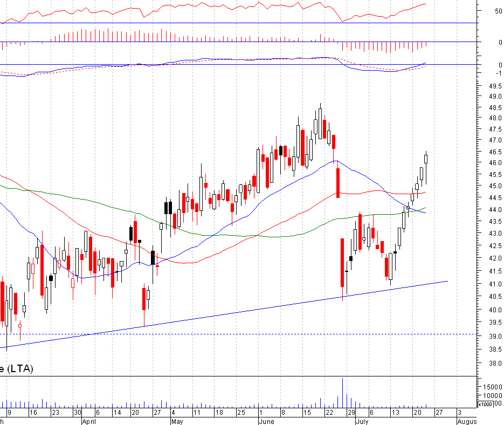
Task: Click the 11 date label in May
Action: pos(197,413)
